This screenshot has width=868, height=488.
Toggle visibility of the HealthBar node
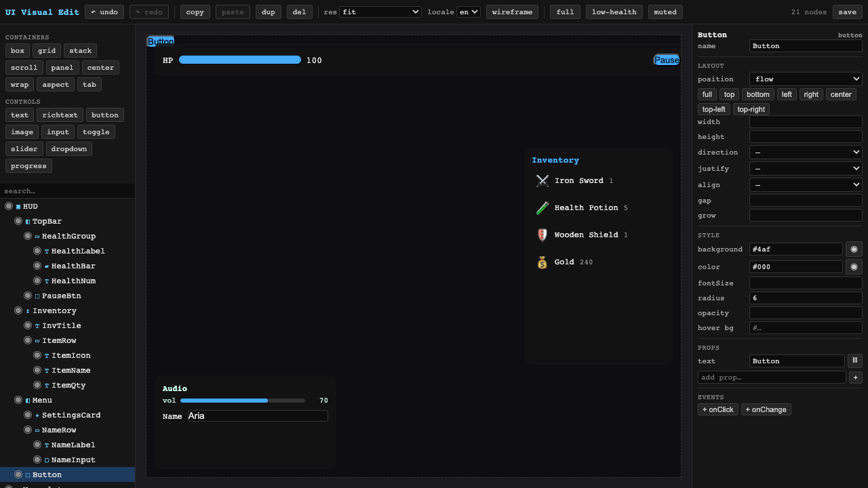37,266
